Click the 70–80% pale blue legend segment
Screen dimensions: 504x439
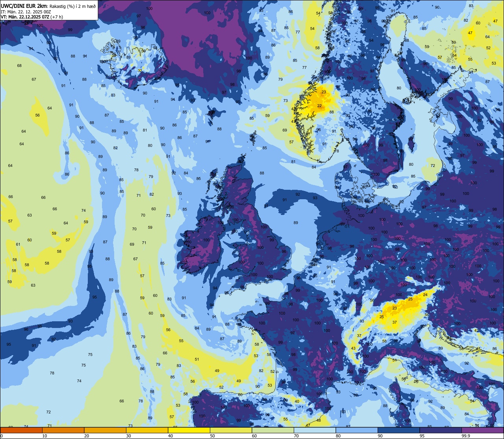pyautogui.click(x=315, y=430)
